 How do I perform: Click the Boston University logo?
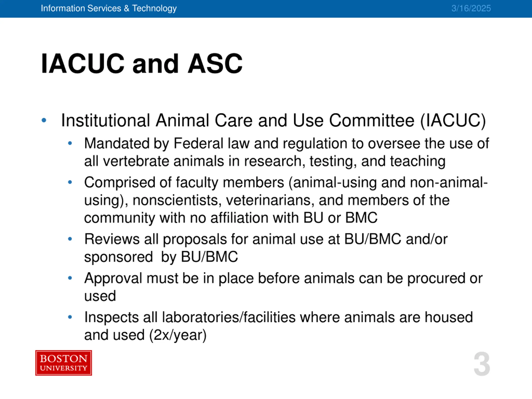(64, 363)
